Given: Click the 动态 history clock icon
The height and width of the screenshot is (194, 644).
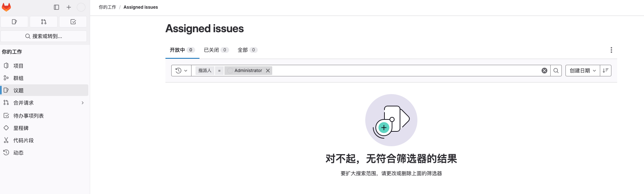Looking at the screenshot, I should (x=6, y=152).
